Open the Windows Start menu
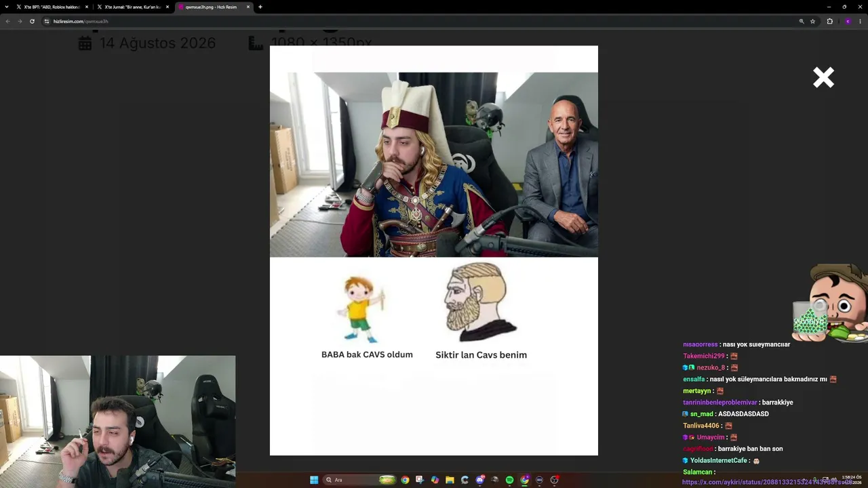The height and width of the screenshot is (488, 868). point(314,480)
